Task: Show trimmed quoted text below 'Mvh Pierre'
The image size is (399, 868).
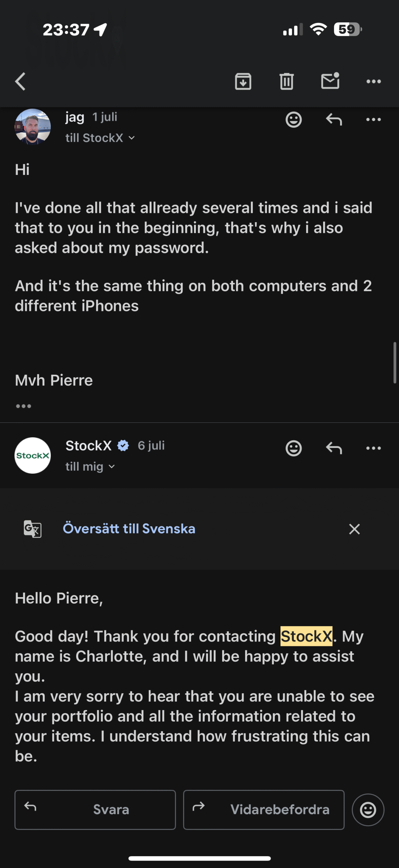Action: point(23,406)
